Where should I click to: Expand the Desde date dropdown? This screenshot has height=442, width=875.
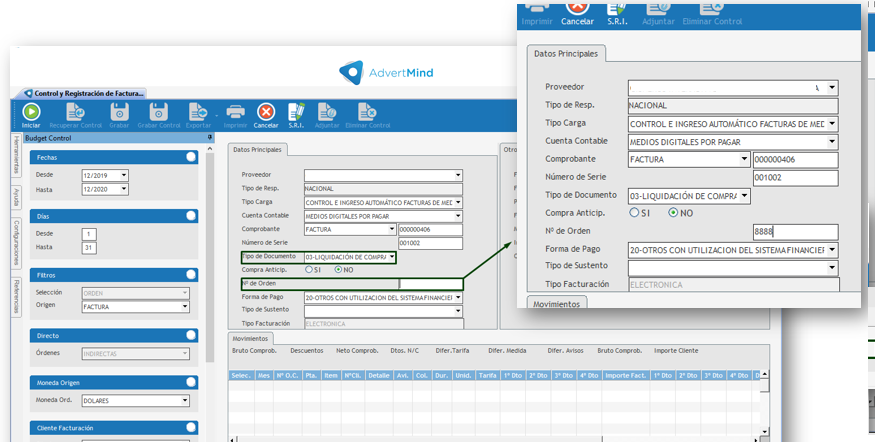[x=124, y=175]
